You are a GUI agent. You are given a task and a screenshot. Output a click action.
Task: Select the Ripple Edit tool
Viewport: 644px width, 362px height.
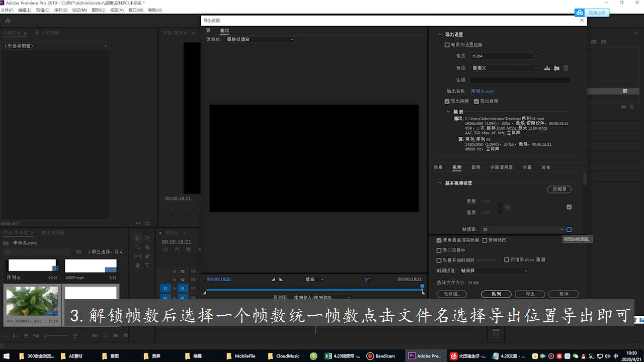click(x=138, y=247)
